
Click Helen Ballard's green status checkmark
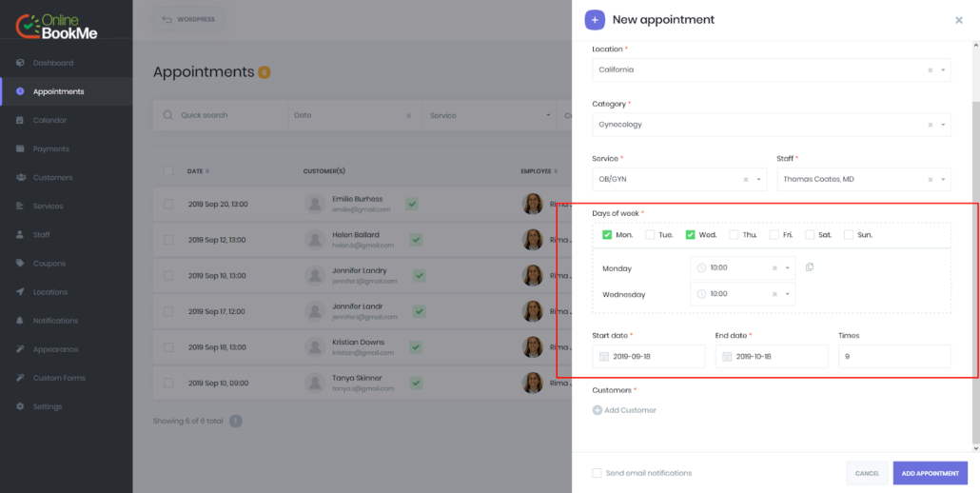pyautogui.click(x=416, y=239)
